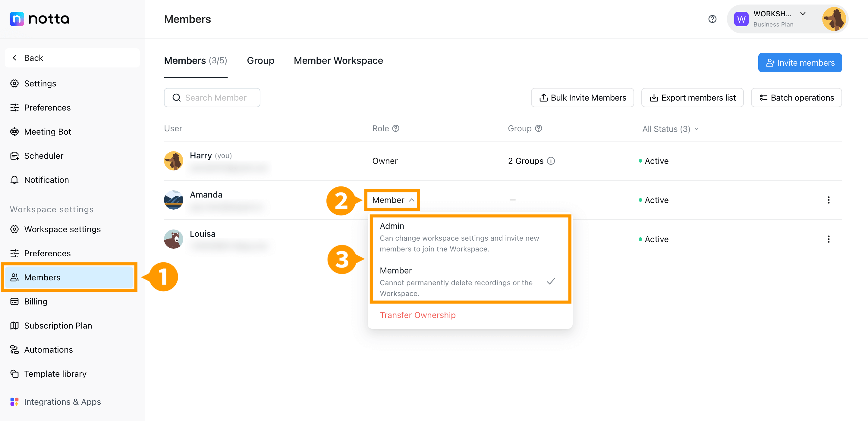The width and height of the screenshot is (868, 421).
Task: Click the Template library icon
Action: click(14, 373)
